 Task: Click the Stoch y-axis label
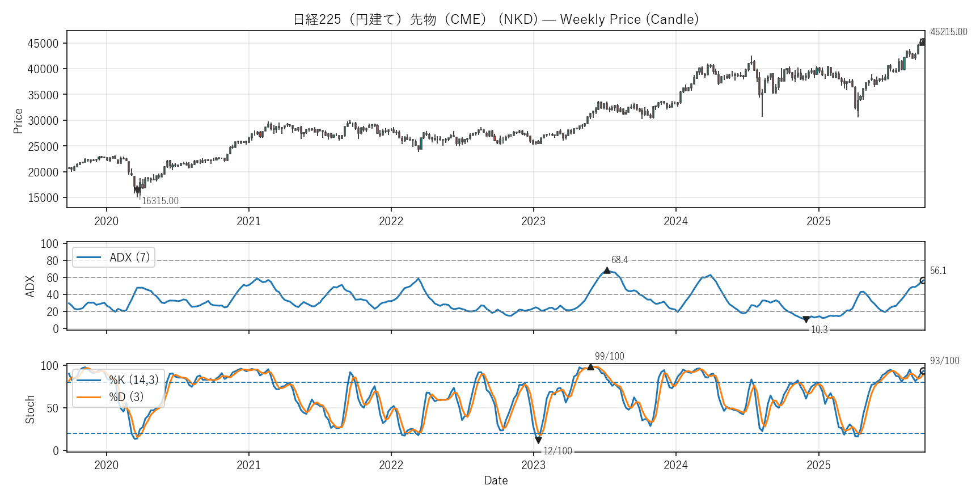pos(30,410)
